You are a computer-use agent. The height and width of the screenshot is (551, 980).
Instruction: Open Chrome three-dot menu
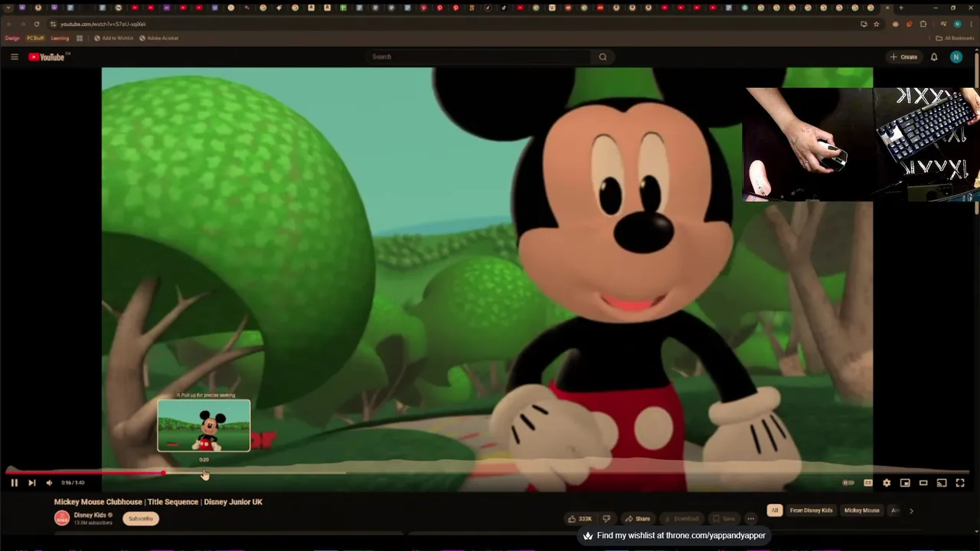pos(971,24)
